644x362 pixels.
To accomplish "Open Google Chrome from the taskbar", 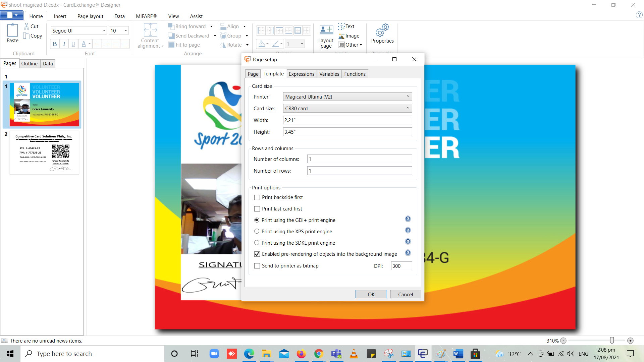I will coord(319,354).
